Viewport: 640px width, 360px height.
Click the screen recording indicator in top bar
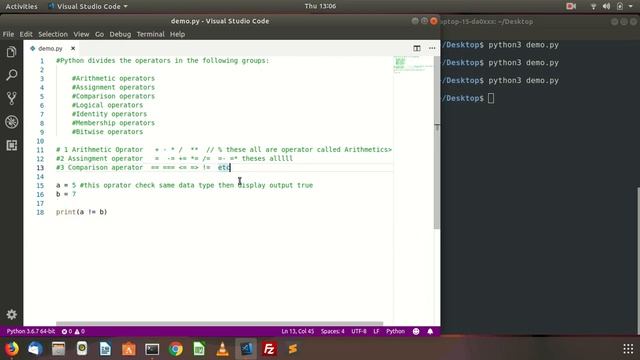(571, 6)
